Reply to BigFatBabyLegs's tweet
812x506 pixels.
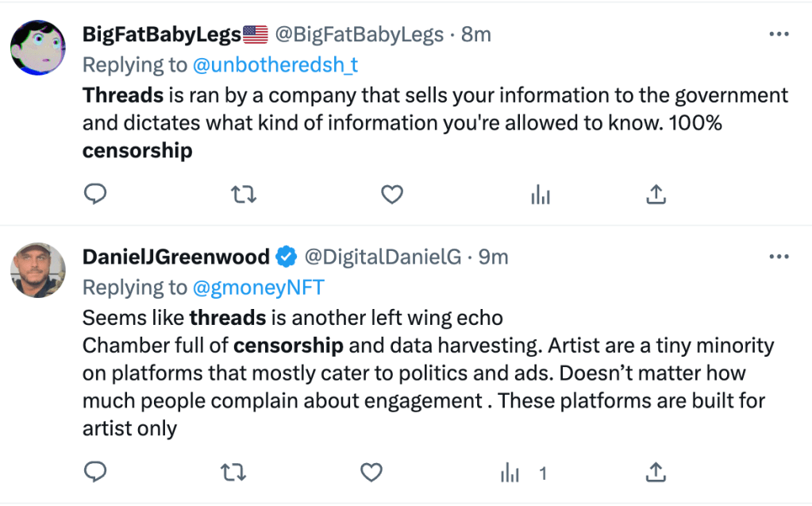click(x=95, y=194)
